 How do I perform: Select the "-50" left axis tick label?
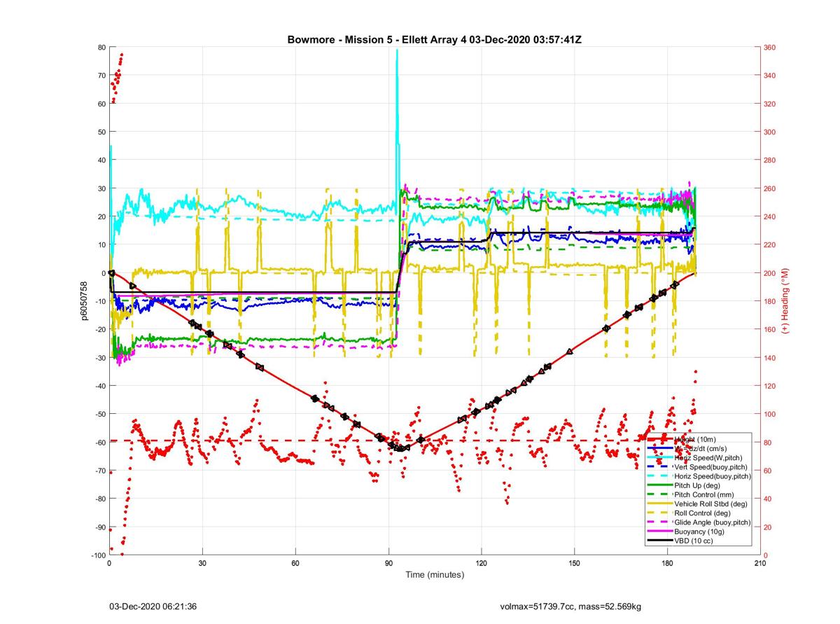click(99, 414)
